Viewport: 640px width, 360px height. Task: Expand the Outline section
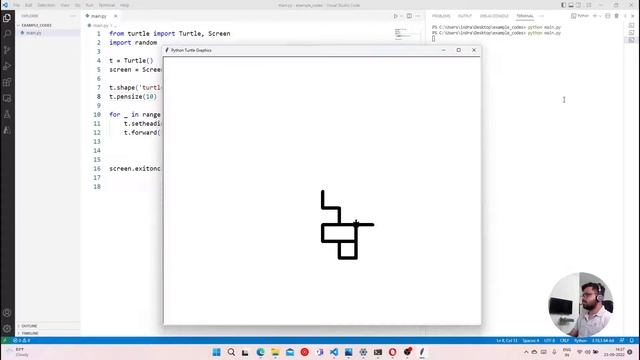[29, 326]
